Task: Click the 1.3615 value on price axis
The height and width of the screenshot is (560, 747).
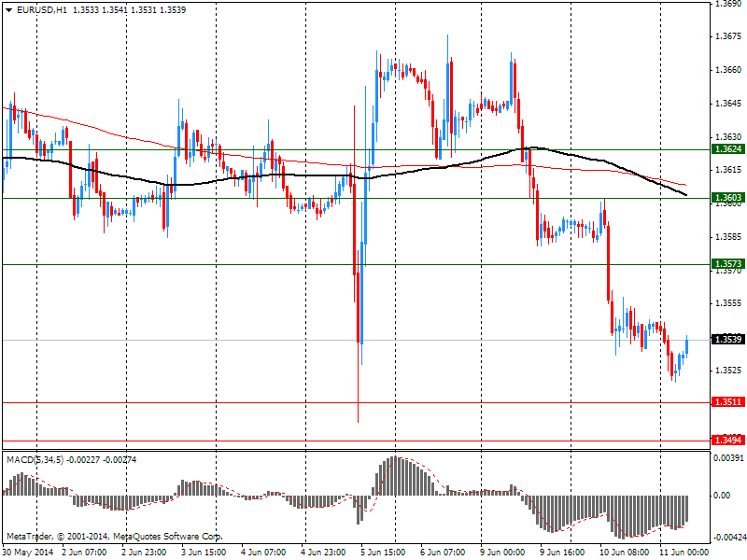Action: pyautogui.click(x=728, y=170)
